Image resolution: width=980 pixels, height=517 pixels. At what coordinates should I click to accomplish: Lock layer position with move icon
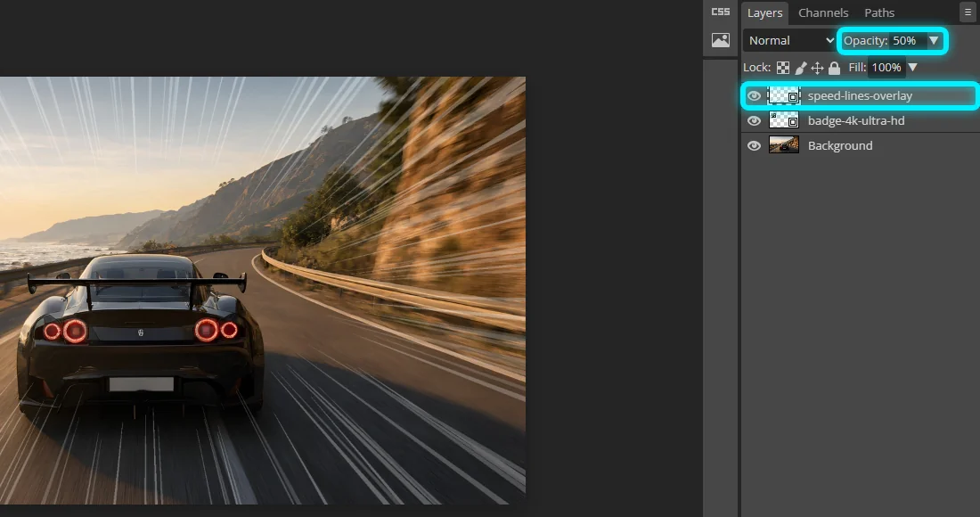coord(817,68)
